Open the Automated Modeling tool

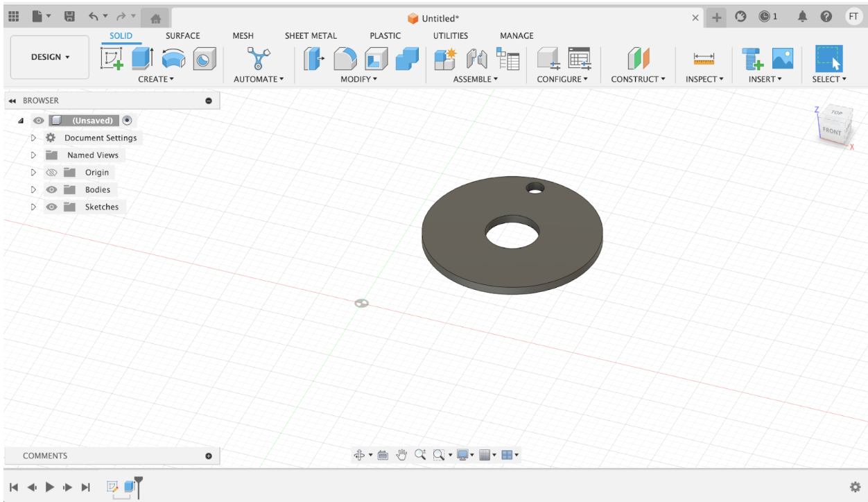pos(259,59)
